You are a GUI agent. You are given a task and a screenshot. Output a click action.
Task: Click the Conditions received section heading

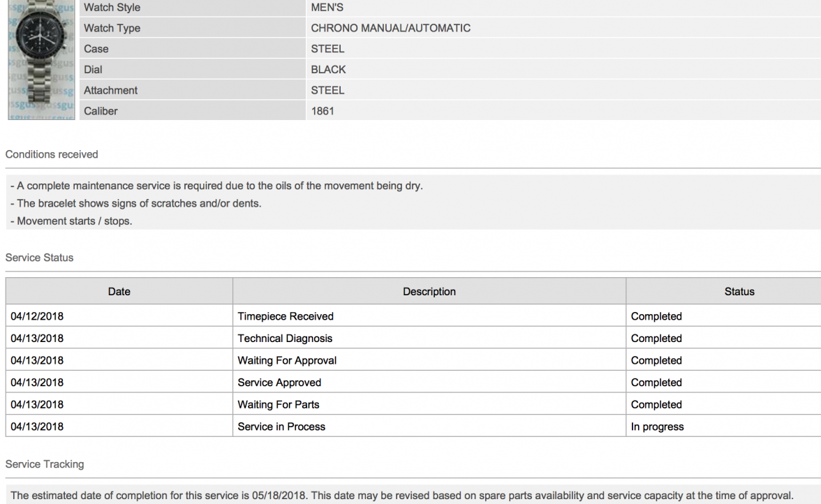52,154
